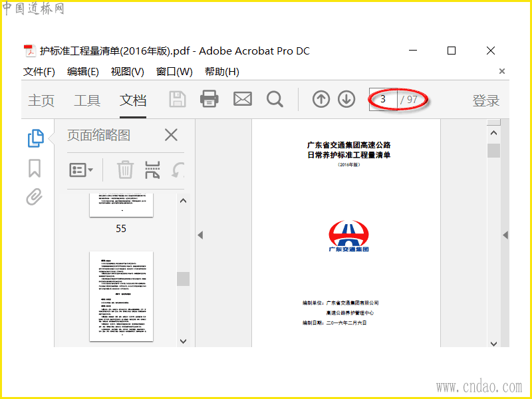Viewport: 532px width, 399px height.
Task: Close the 页面缩略图 panel
Action: tap(171, 135)
